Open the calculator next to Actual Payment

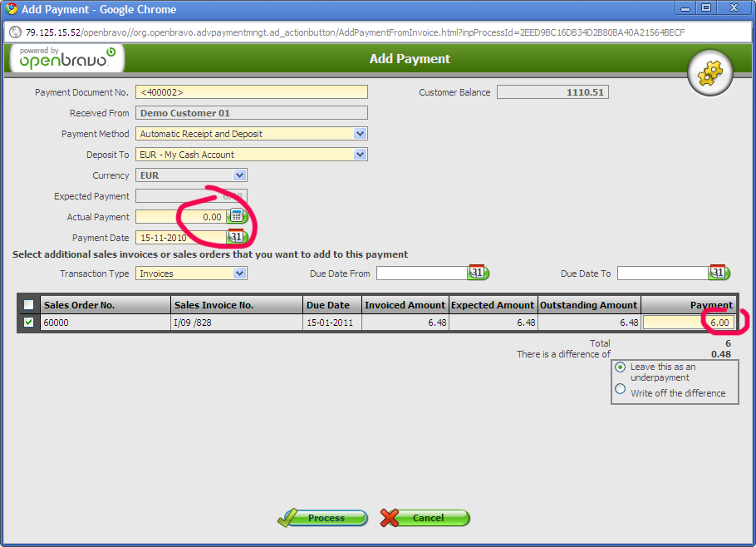point(237,216)
